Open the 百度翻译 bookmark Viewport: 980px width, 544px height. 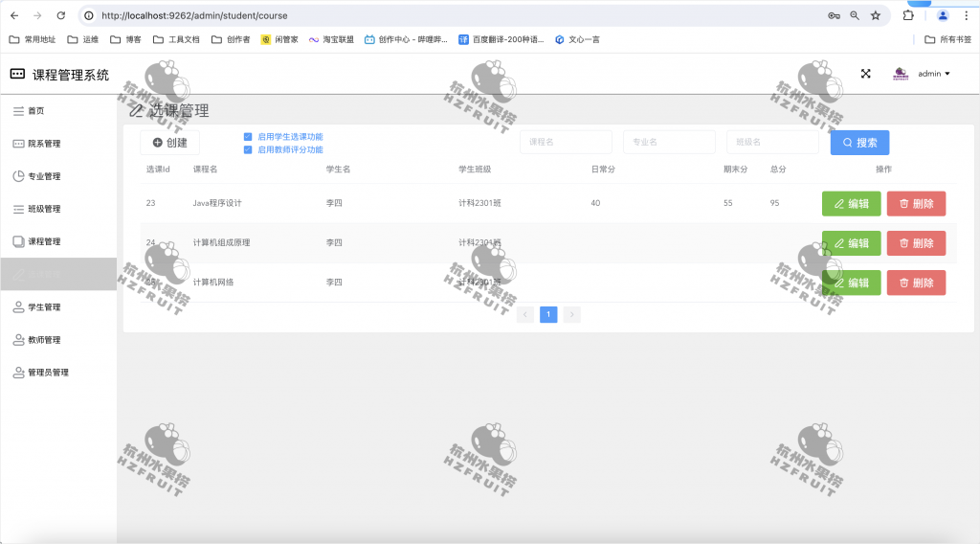501,39
